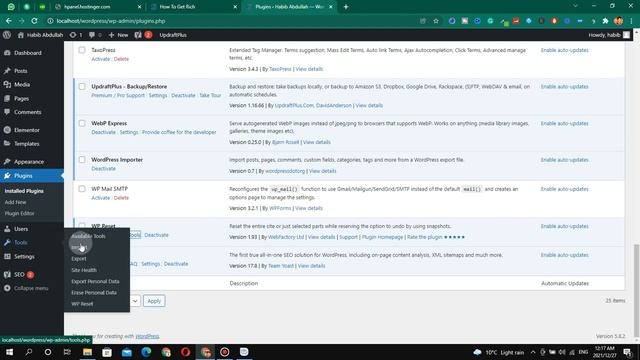Choose Export in Tools flyout
Screen dimensions: 640x360
point(79,259)
